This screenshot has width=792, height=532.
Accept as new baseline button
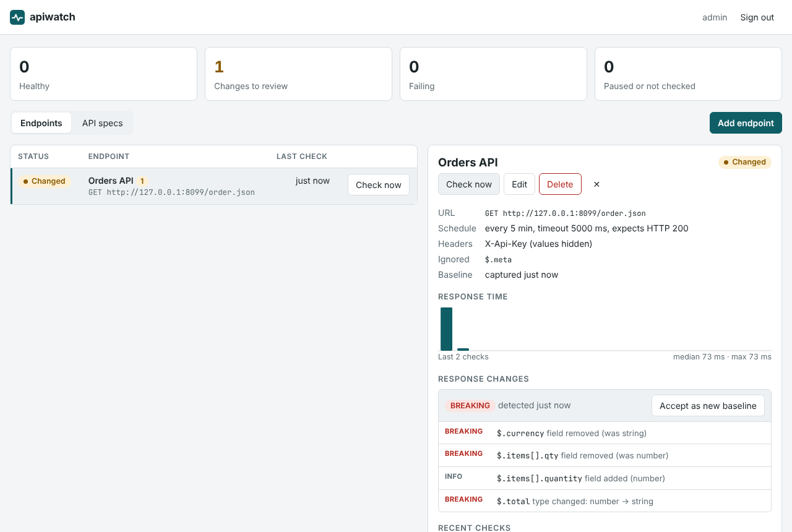708,406
